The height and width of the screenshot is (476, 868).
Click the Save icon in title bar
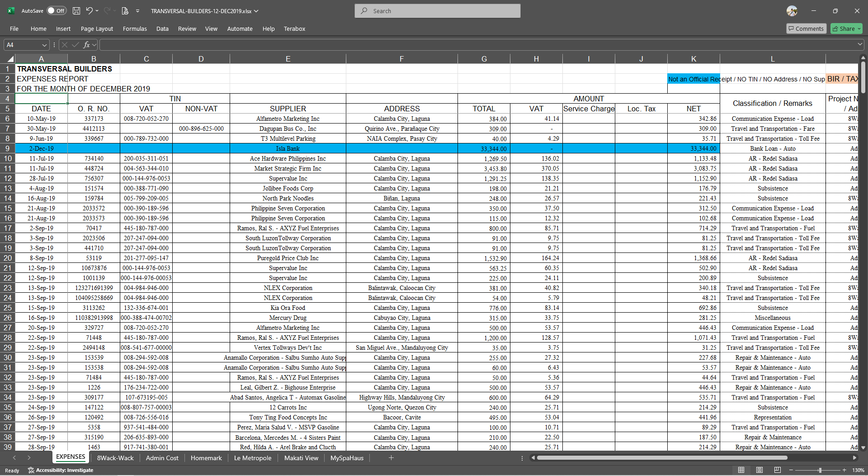76,11
